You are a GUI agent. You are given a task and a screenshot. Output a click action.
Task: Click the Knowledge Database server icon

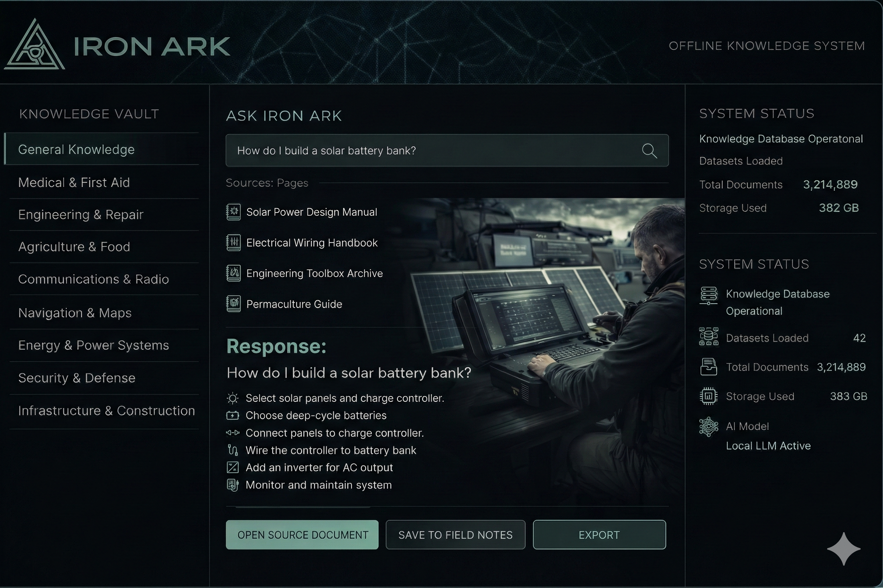tap(709, 295)
